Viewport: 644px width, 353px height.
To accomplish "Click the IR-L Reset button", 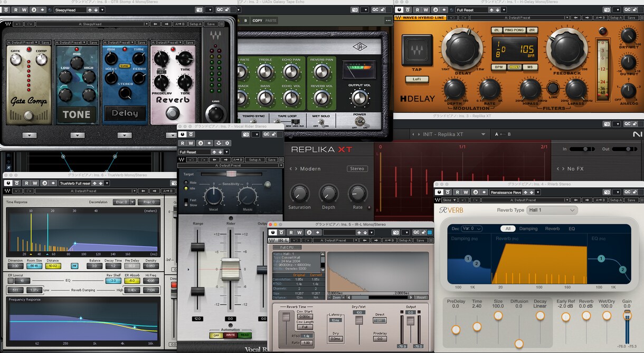I will (421, 298).
